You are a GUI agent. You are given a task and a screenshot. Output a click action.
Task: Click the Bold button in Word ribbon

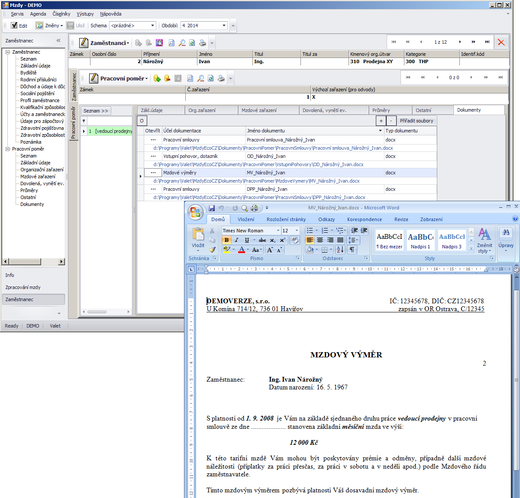point(226,240)
